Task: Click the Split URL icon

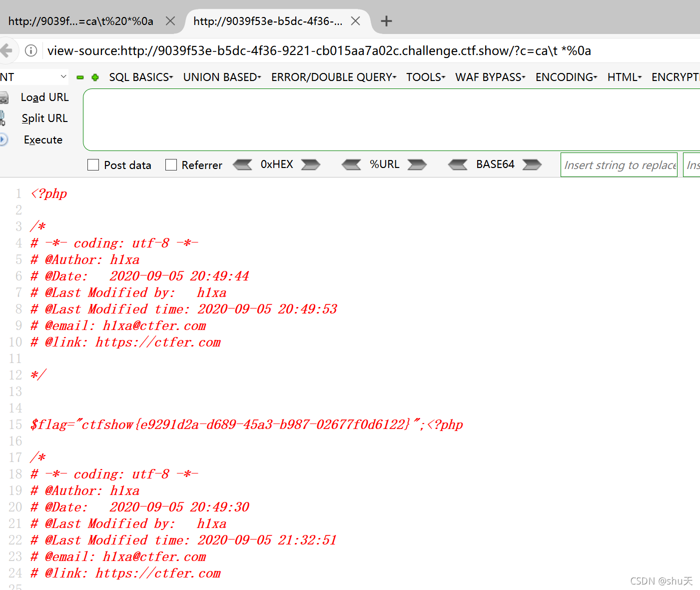Action: [x=2, y=118]
